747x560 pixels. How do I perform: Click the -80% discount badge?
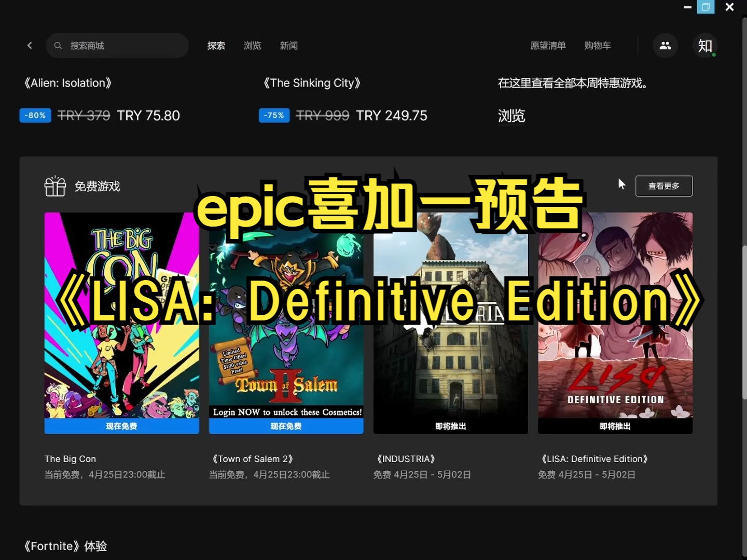tap(35, 116)
